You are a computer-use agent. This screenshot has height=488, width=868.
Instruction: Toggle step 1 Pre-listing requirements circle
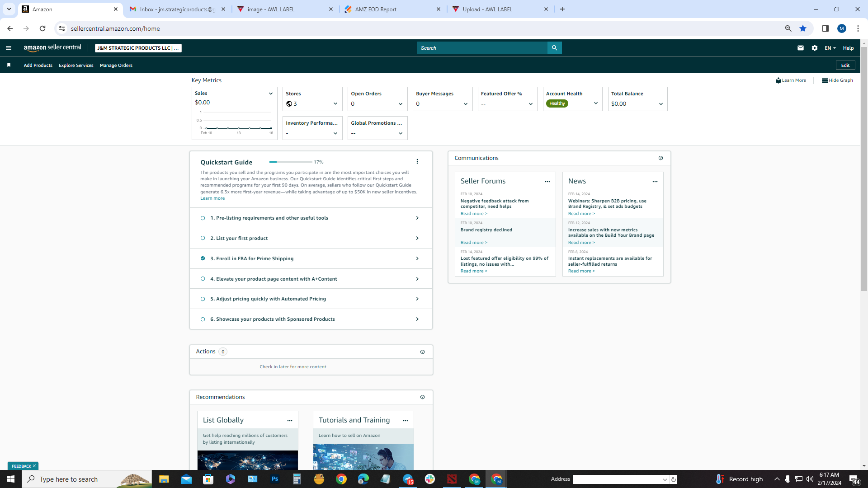click(x=203, y=218)
